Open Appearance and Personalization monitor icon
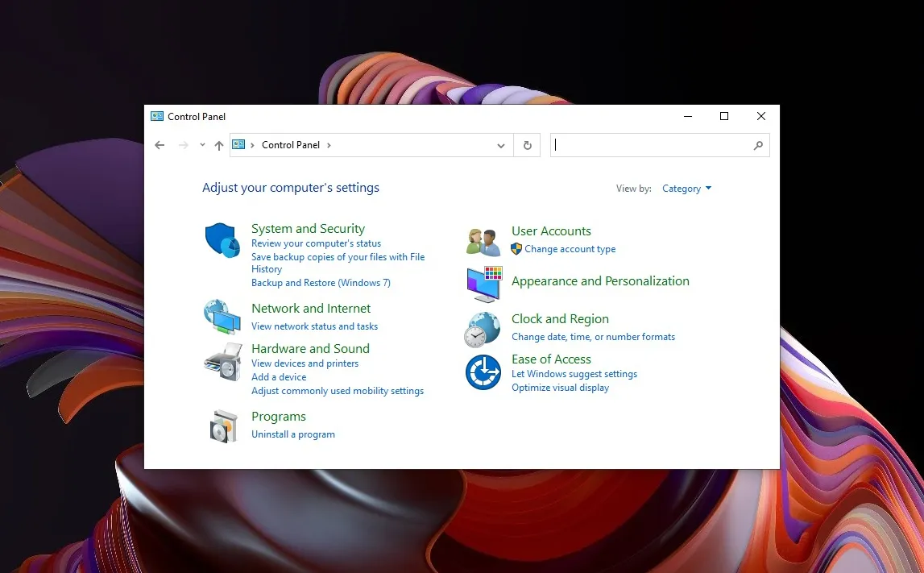 [x=484, y=284]
